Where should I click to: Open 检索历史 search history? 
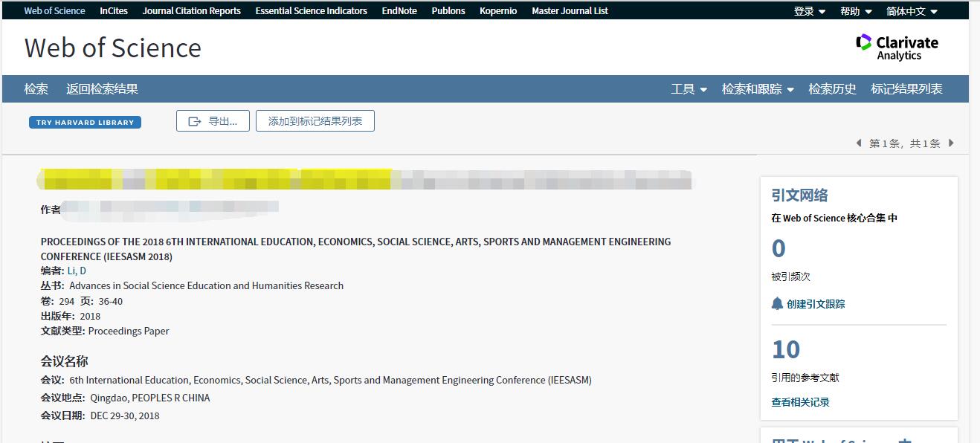tap(832, 89)
